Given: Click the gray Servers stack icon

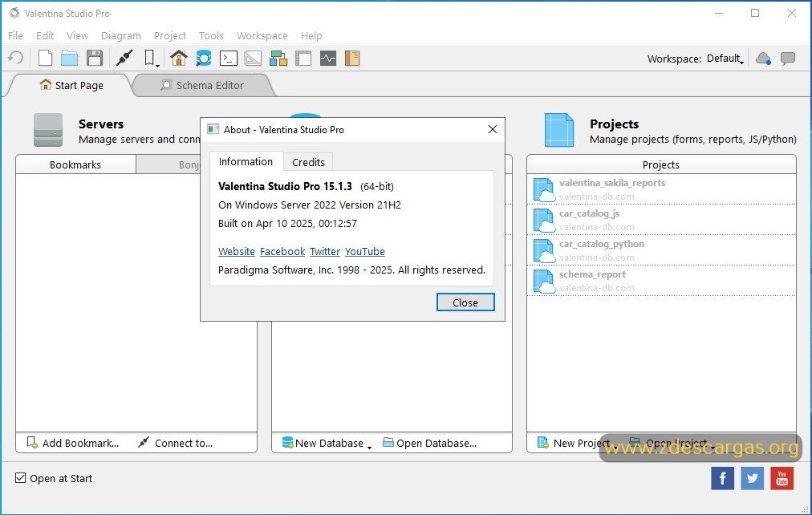Looking at the screenshot, I should (48, 130).
